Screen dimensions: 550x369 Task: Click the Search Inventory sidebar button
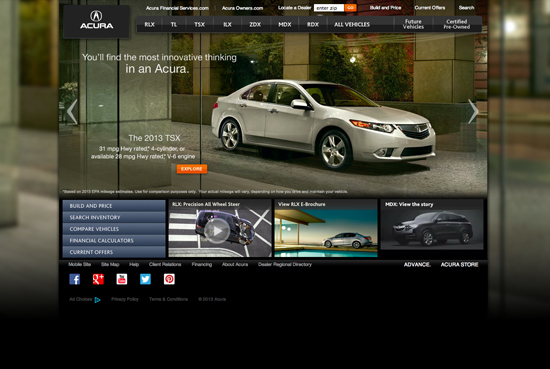114,217
